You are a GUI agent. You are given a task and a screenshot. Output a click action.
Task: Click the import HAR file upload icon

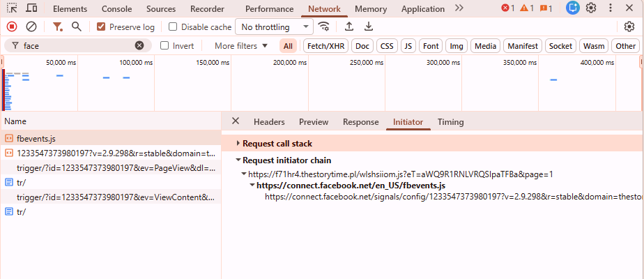(349, 27)
